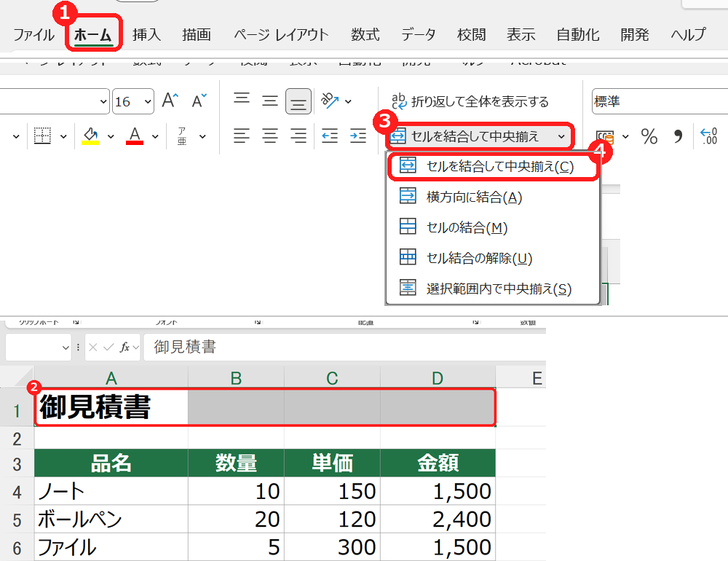Decrease the cell indent
The image size is (728, 561).
click(330, 136)
